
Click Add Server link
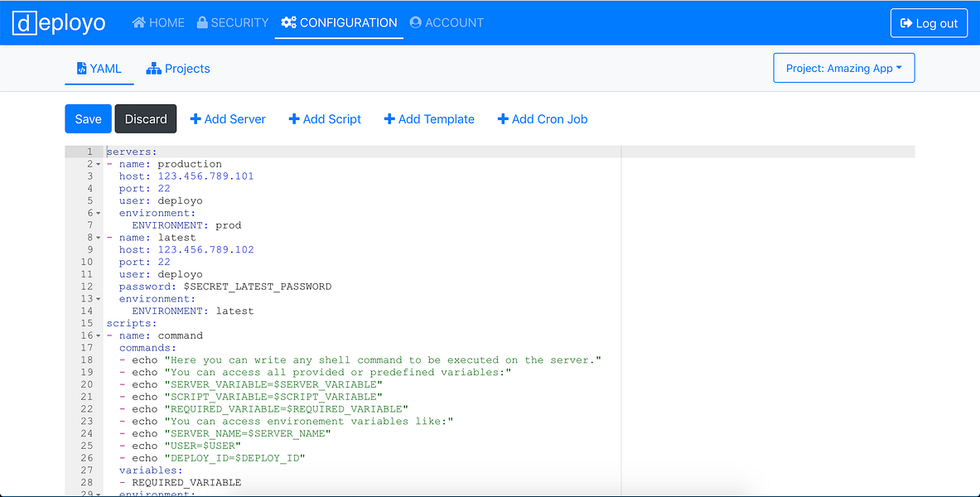228,118
